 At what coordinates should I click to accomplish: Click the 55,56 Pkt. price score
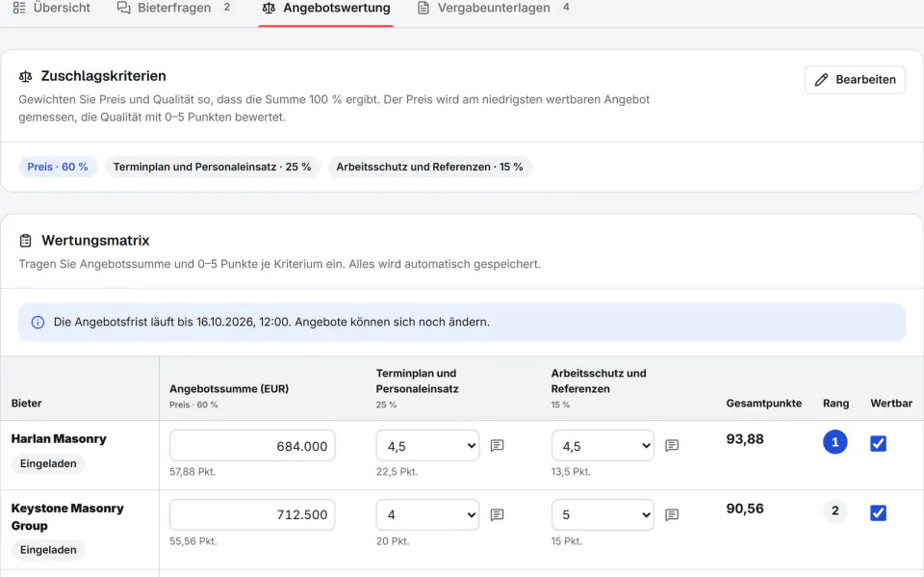pos(193,541)
